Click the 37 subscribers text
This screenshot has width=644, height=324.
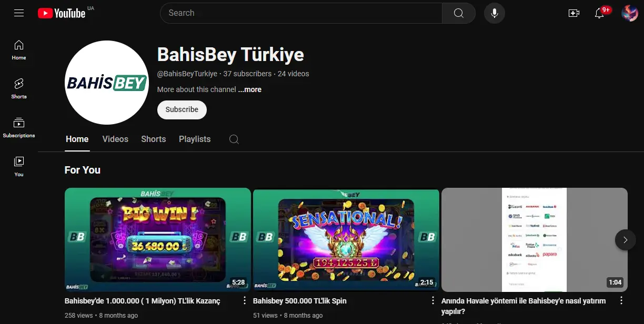click(247, 74)
